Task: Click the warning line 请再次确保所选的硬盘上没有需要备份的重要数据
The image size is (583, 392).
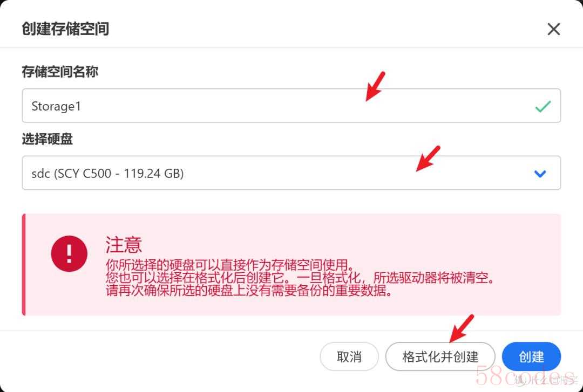Action: pyautogui.click(x=249, y=290)
